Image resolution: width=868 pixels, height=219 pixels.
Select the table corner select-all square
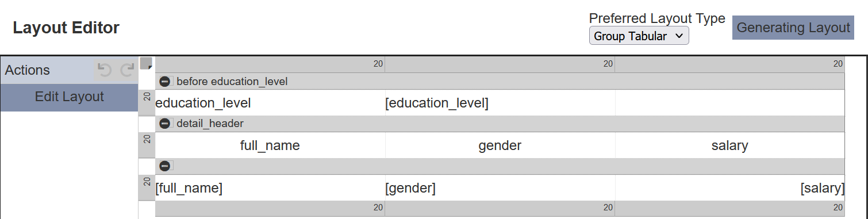click(146, 63)
